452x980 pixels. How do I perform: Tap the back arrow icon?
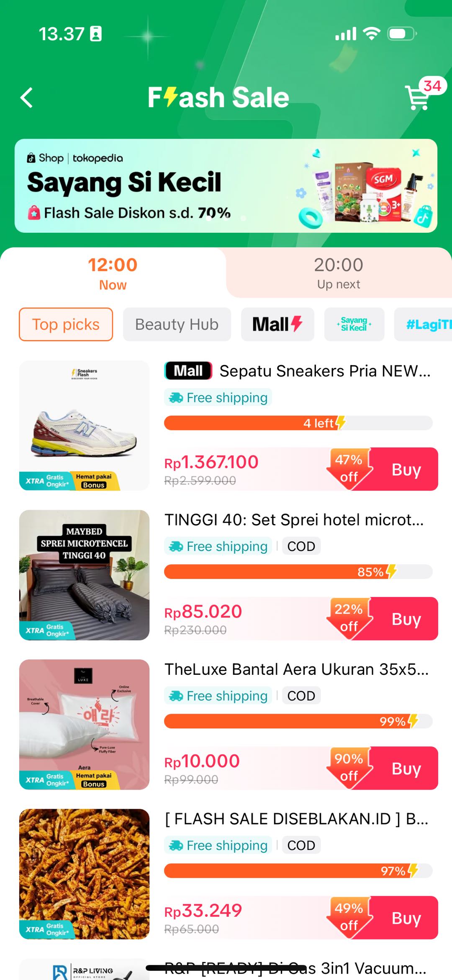[27, 98]
